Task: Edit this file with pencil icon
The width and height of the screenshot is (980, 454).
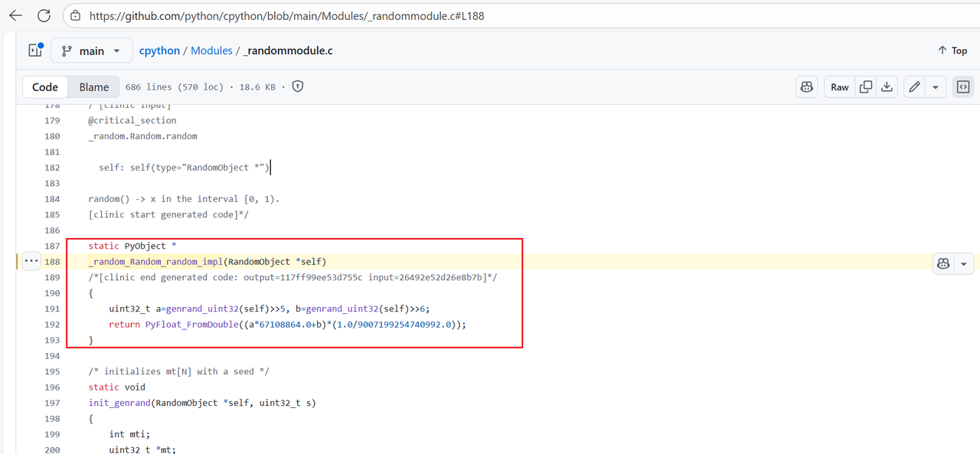Action: (914, 87)
